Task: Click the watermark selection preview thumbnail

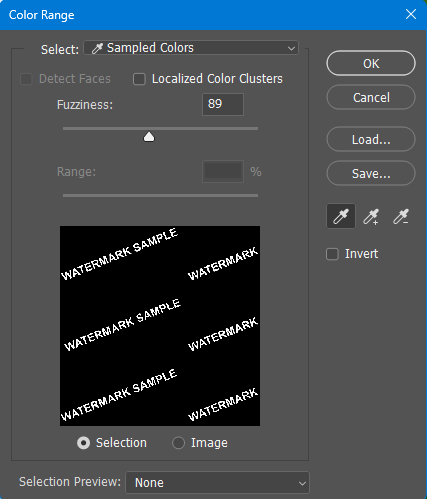Action: click(x=160, y=326)
